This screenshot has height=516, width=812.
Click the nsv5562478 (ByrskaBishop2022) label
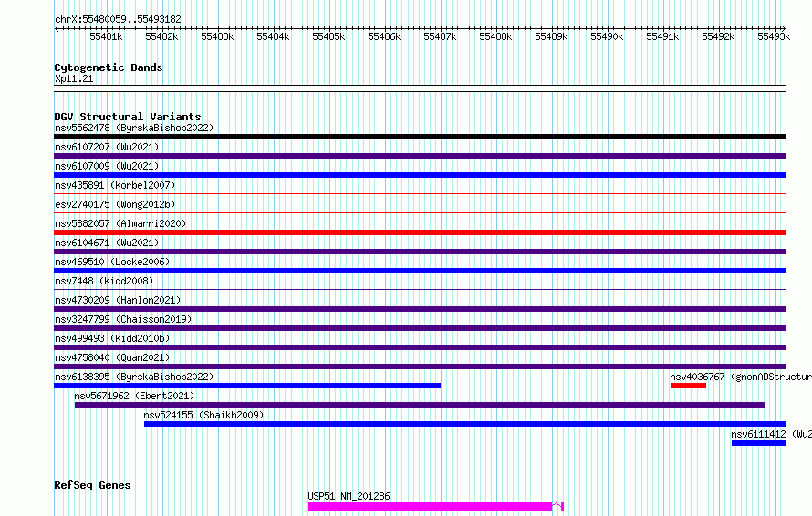[x=134, y=128]
